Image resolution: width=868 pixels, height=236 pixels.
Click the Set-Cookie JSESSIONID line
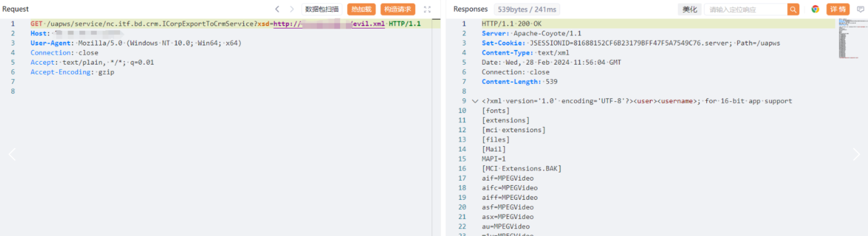(x=631, y=43)
